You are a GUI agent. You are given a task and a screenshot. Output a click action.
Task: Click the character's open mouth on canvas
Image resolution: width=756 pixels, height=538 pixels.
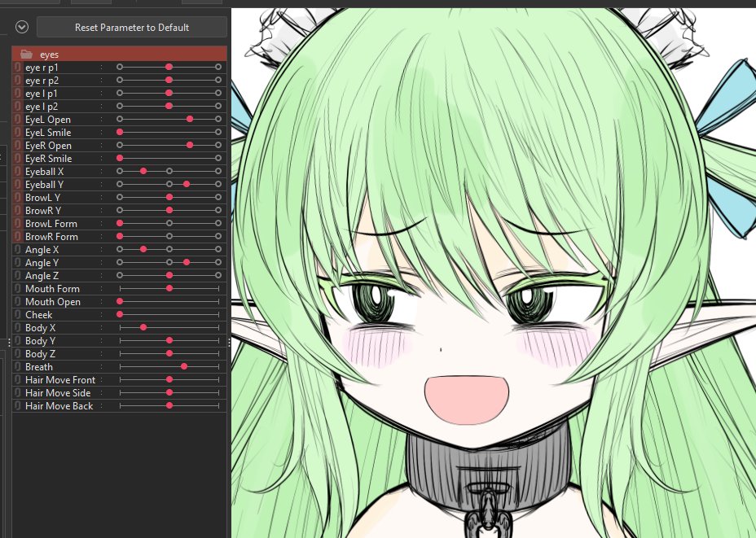tap(466, 400)
